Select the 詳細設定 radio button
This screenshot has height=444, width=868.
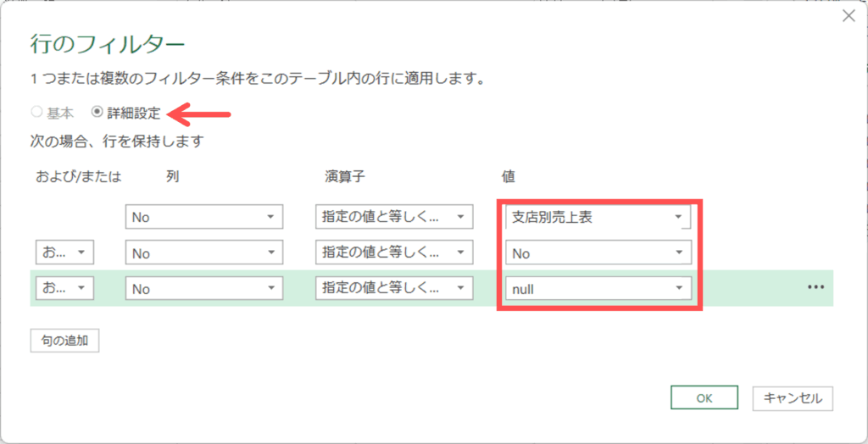(97, 113)
